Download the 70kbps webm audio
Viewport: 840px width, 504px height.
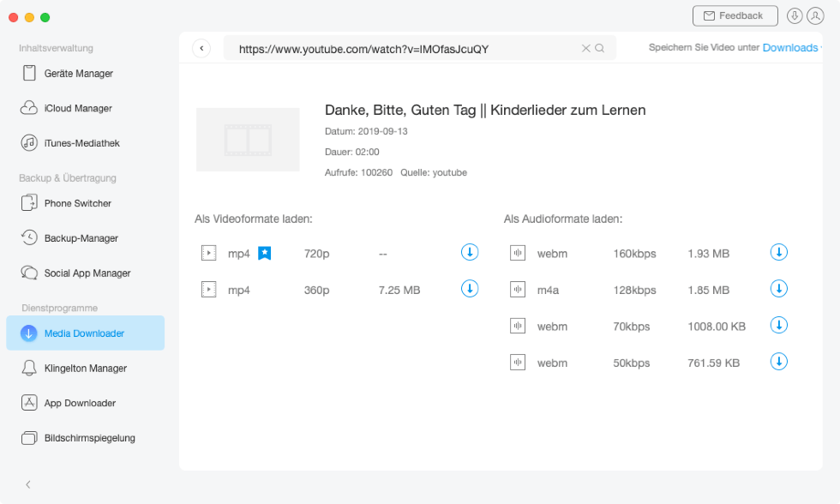pyautogui.click(x=778, y=325)
